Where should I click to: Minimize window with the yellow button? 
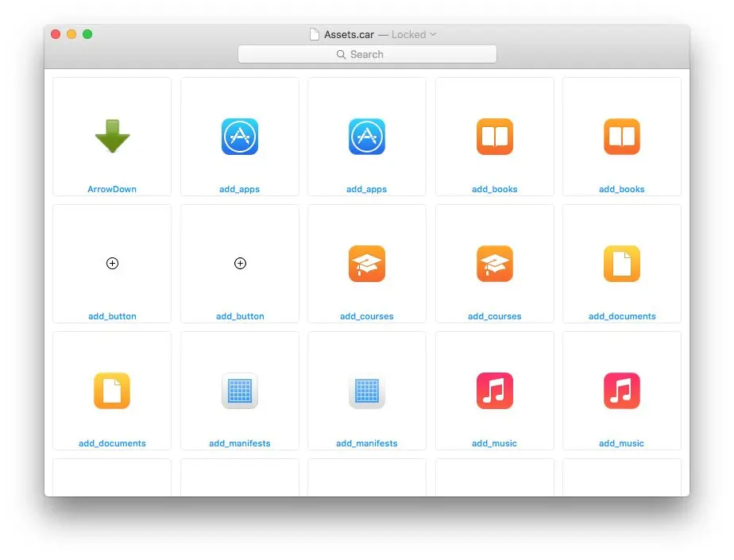[x=71, y=34]
